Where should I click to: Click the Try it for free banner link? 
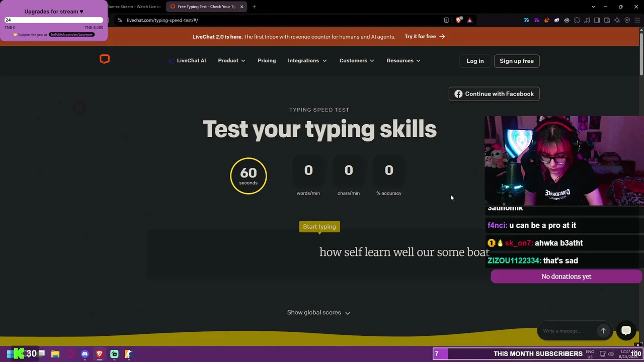(x=425, y=37)
